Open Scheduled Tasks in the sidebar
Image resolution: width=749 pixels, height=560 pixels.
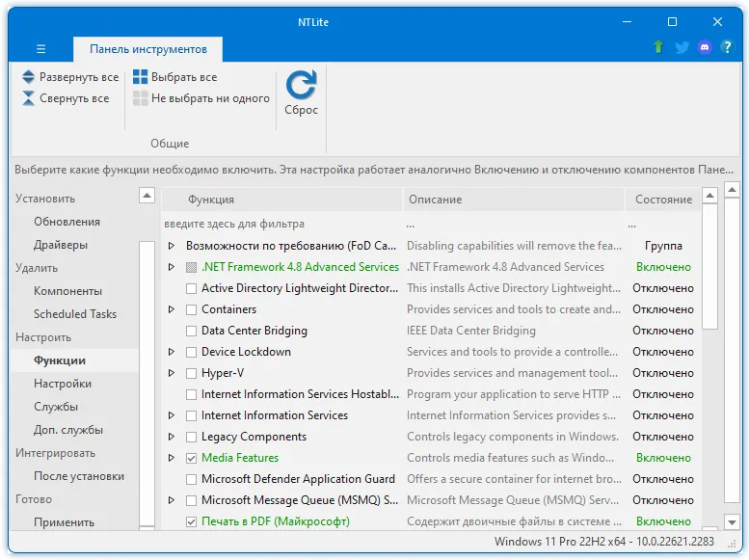[75, 314]
